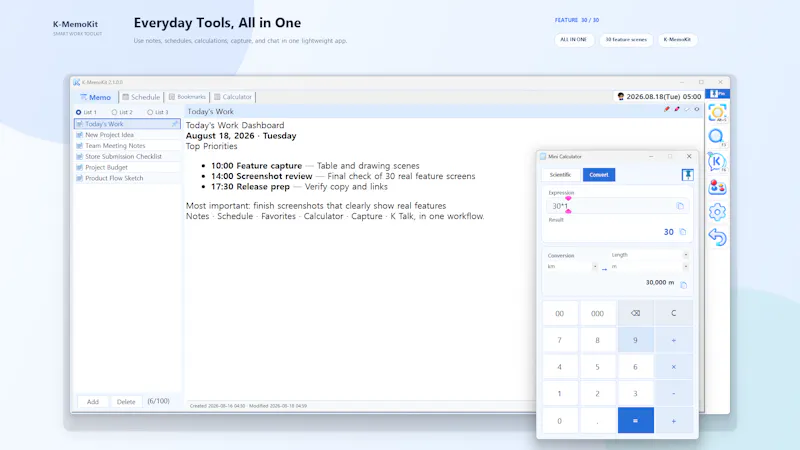800x450 pixels.
Task: Select the List 2 radio button
Action: pyautogui.click(x=114, y=112)
